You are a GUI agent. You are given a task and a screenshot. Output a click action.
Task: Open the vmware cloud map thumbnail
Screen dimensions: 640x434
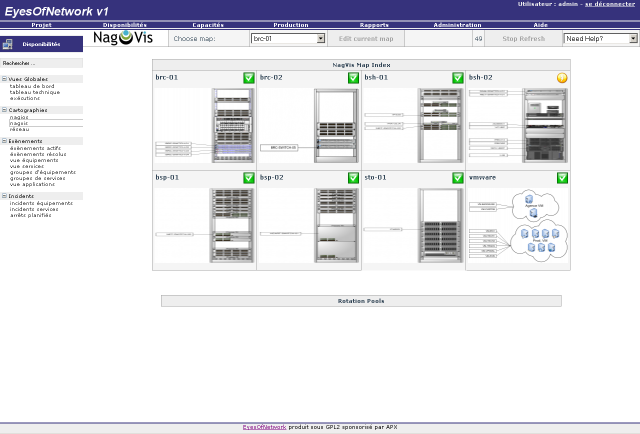click(518, 225)
